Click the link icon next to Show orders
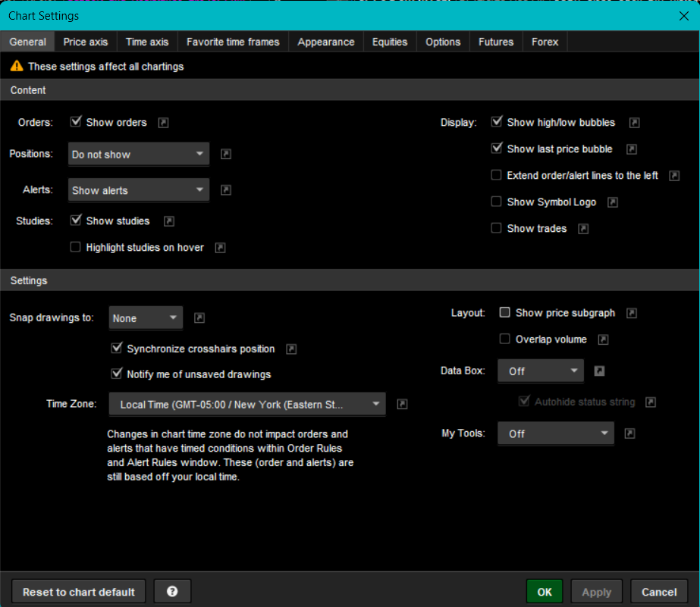The height and width of the screenshot is (607, 700). tap(163, 123)
